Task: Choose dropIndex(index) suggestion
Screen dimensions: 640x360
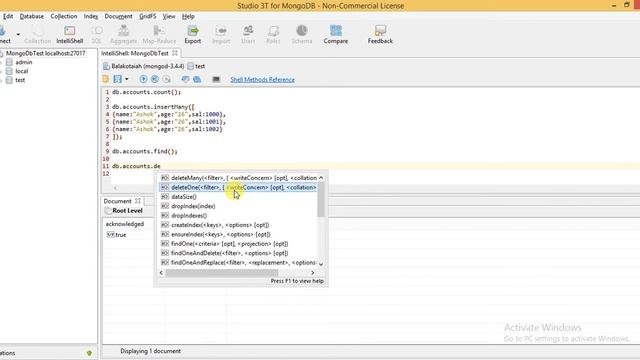Action: (239, 206)
